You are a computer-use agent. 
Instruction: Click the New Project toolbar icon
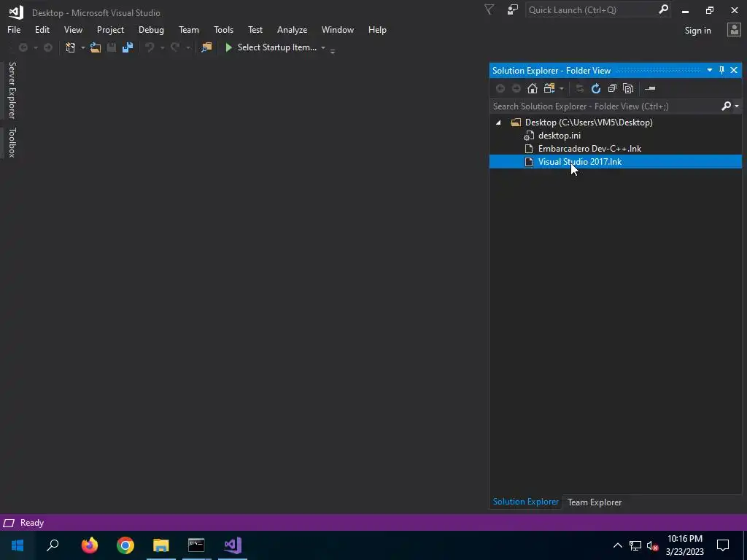point(71,47)
